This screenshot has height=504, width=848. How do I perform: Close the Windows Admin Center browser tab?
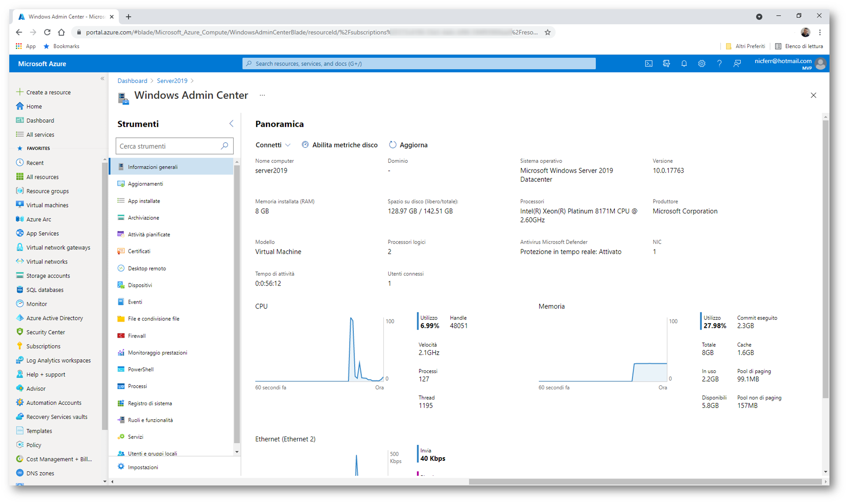coord(112,17)
